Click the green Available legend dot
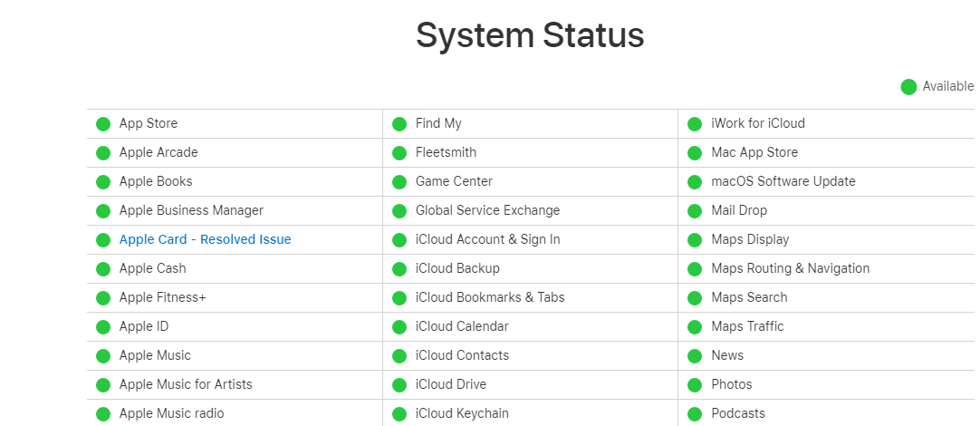The image size is (980, 426). [908, 87]
